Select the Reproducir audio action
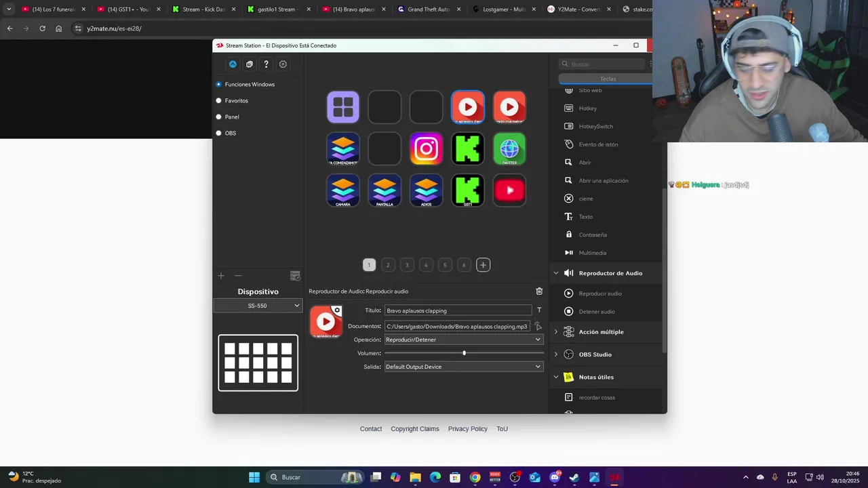The height and width of the screenshot is (488, 868). [599, 293]
